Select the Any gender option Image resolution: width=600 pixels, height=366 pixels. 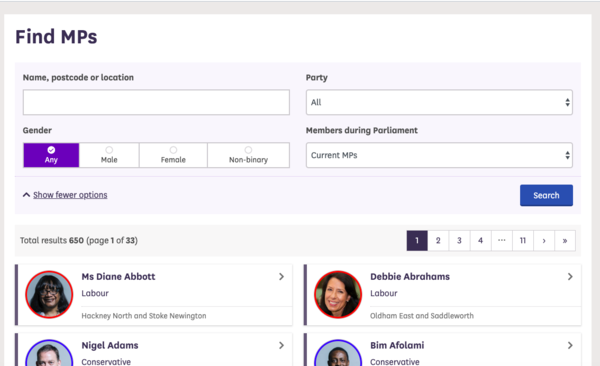click(x=51, y=155)
